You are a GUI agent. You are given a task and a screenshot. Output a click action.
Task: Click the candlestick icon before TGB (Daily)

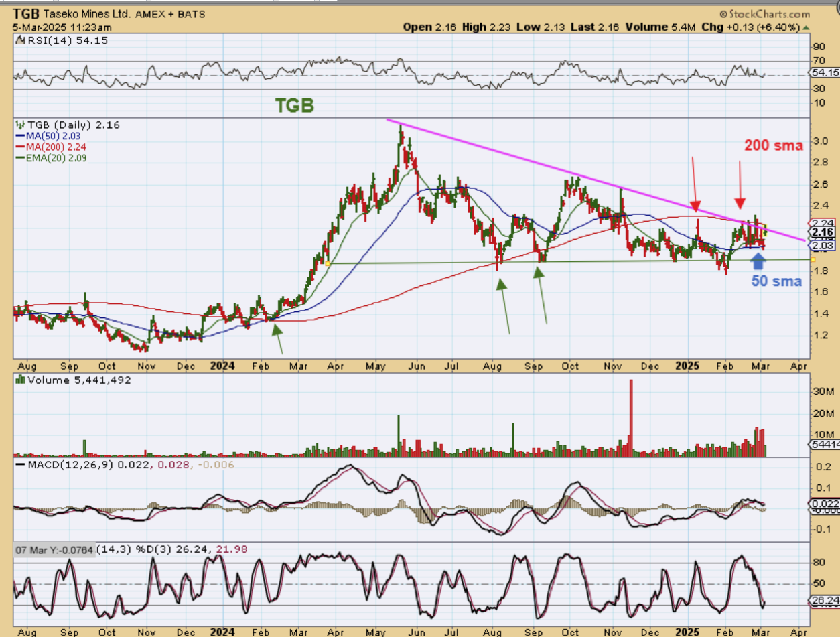[x=19, y=125]
